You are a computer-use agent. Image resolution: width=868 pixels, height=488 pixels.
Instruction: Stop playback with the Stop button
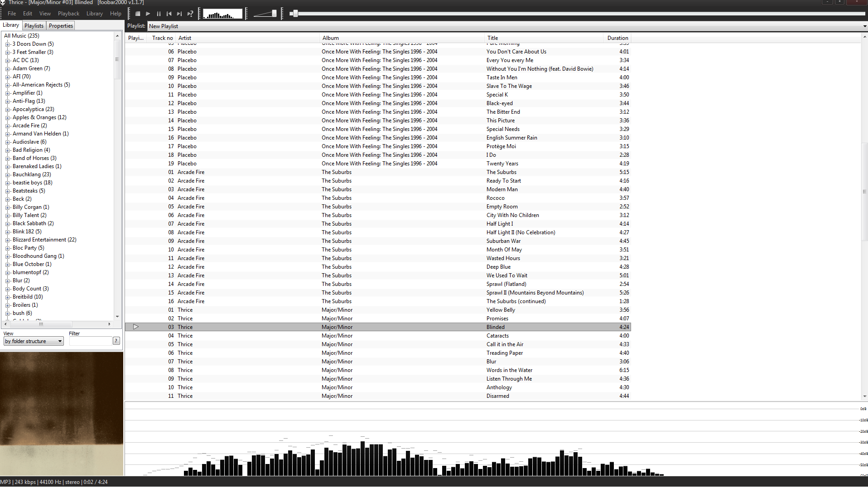[x=138, y=14]
